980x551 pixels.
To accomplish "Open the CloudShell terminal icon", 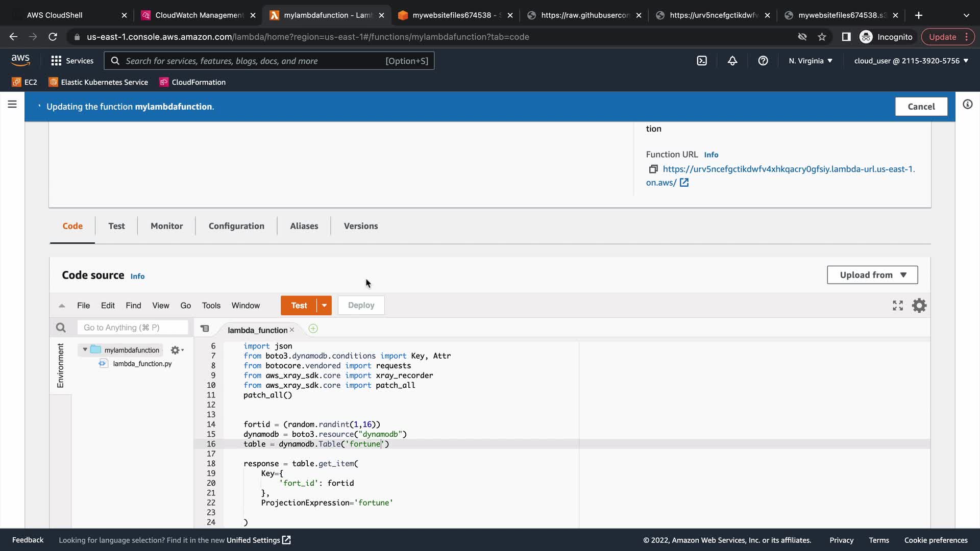I will (702, 61).
